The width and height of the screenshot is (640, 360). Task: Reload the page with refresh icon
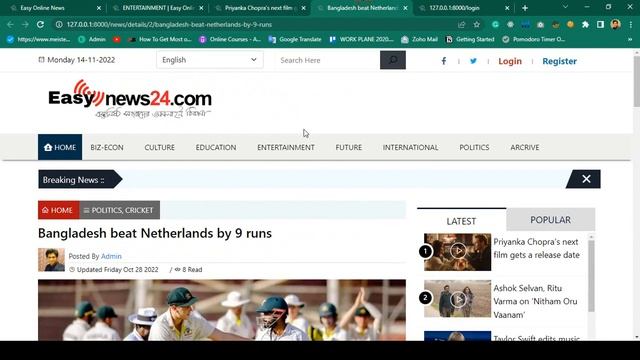click(x=40, y=24)
